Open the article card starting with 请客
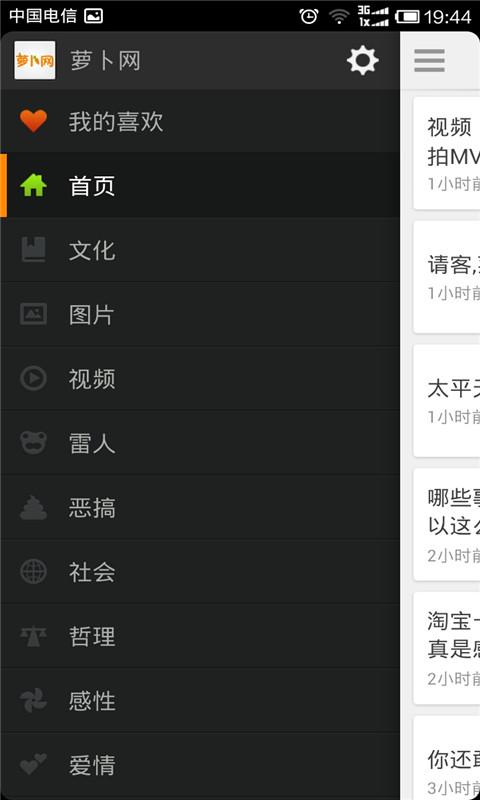The image size is (480, 800). pos(447,277)
